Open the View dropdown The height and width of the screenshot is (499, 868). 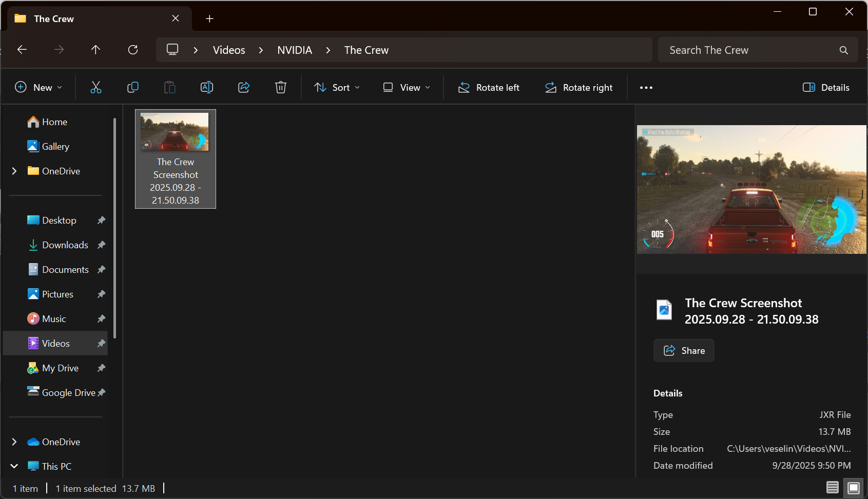coord(407,88)
